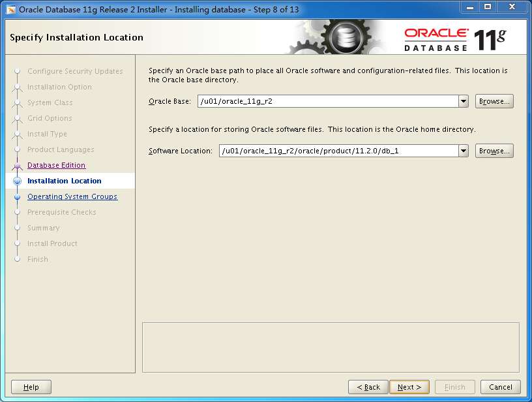
Task: Open the Help dialog
Action: 31,387
